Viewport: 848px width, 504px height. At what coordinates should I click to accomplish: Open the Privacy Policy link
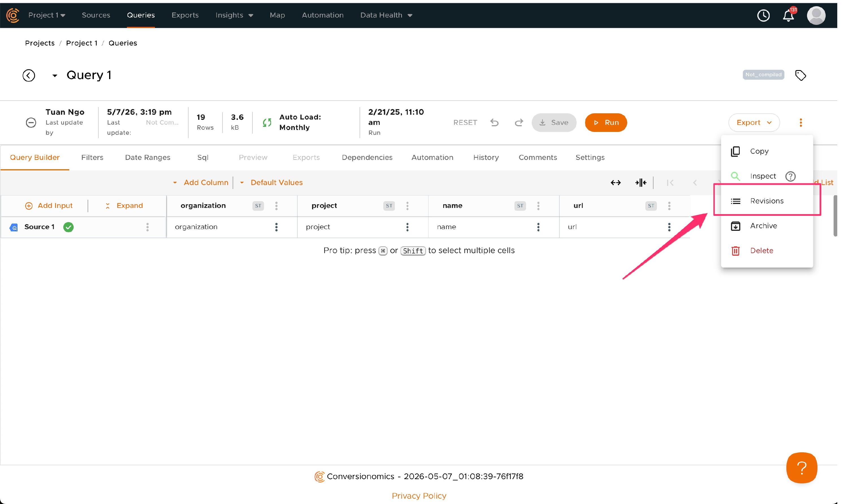pos(419,496)
